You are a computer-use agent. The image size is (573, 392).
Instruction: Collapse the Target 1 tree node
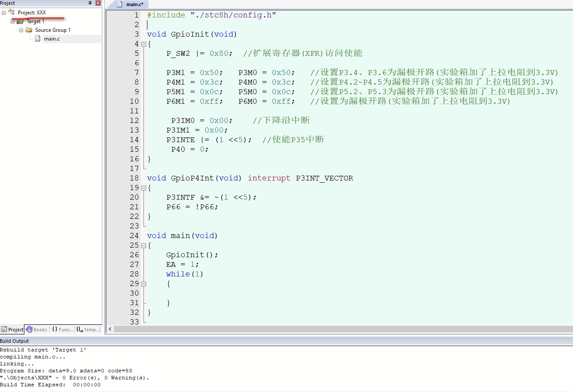tap(12, 21)
